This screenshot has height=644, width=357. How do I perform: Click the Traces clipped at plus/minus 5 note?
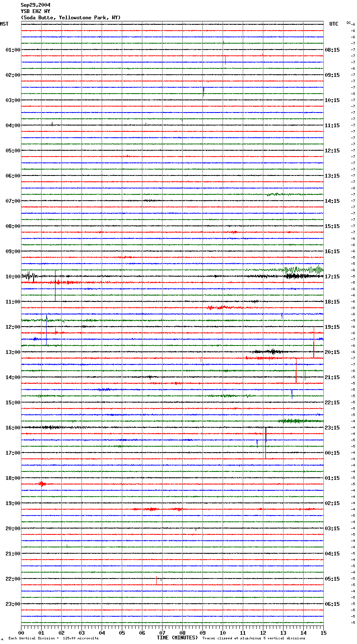tap(254, 639)
